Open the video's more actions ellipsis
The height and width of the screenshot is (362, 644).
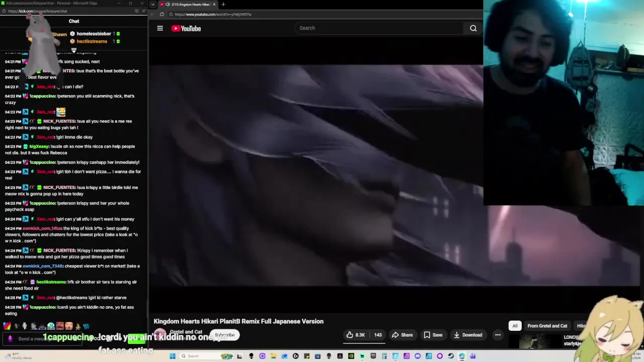coord(498,335)
